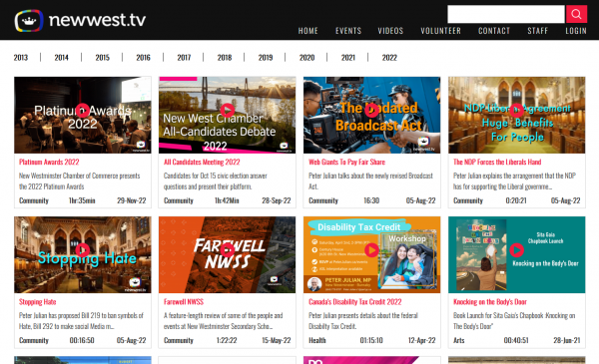Play the NDP-Liberal Agreement video

(x=516, y=111)
